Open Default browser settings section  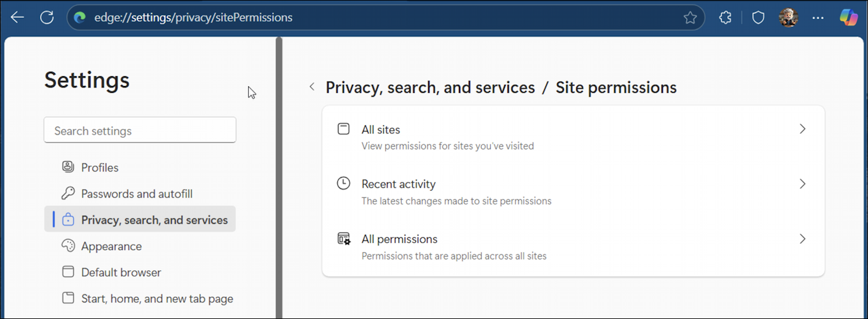(140, 272)
